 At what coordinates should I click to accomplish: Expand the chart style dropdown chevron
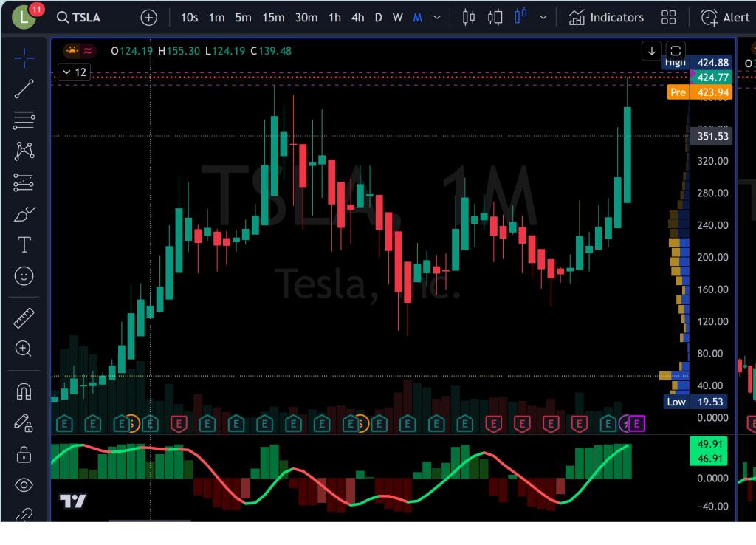[543, 18]
